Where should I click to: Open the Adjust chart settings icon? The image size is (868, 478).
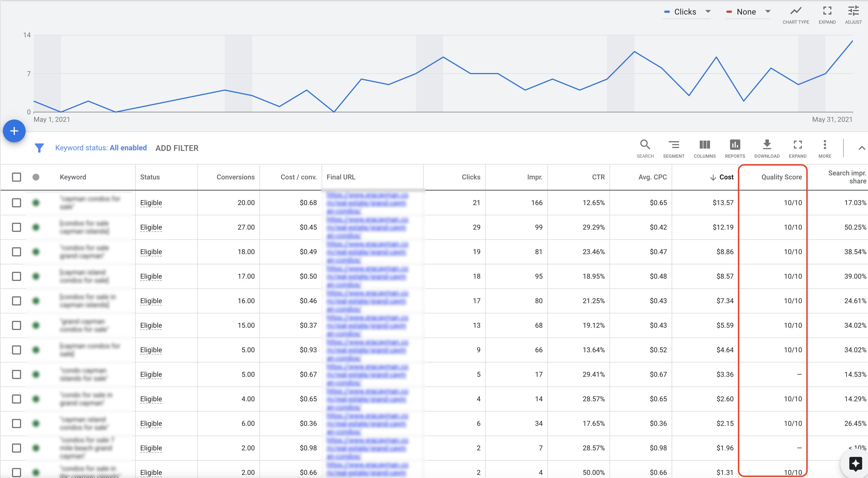pyautogui.click(x=853, y=11)
